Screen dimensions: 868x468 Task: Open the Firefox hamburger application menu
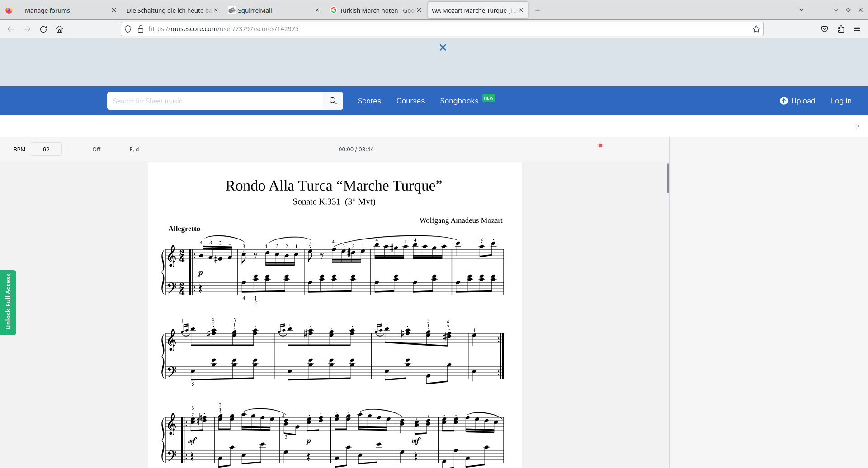pos(857,29)
